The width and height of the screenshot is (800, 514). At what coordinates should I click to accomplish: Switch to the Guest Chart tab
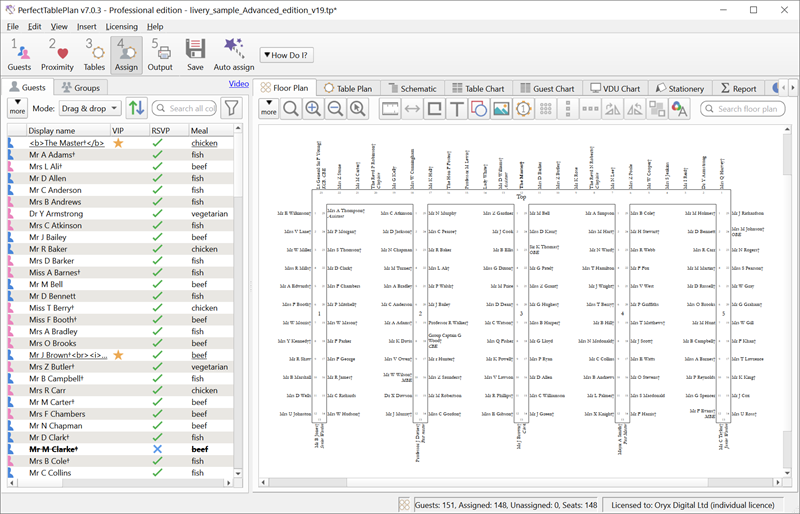pyautogui.click(x=547, y=88)
